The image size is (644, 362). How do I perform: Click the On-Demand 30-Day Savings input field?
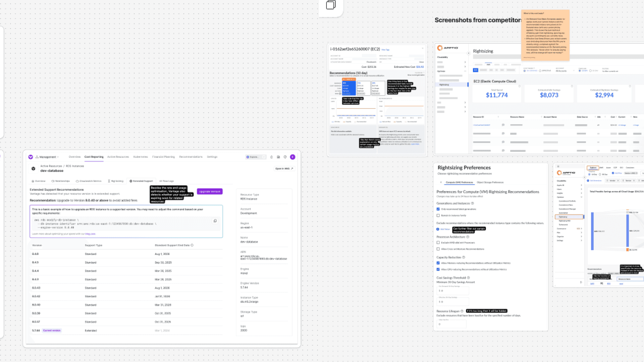pyautogui.click(x=453, y=291)
